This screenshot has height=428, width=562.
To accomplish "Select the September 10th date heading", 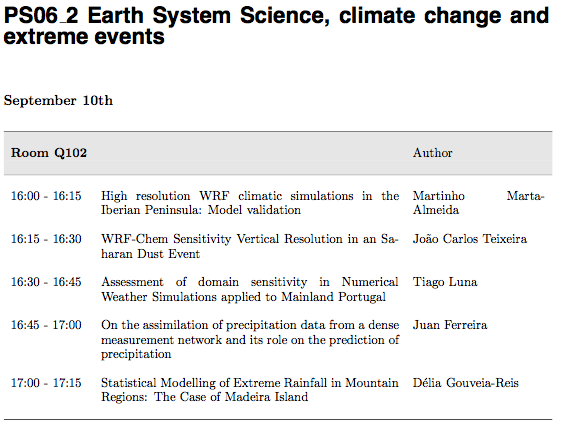I will point(58,101).
